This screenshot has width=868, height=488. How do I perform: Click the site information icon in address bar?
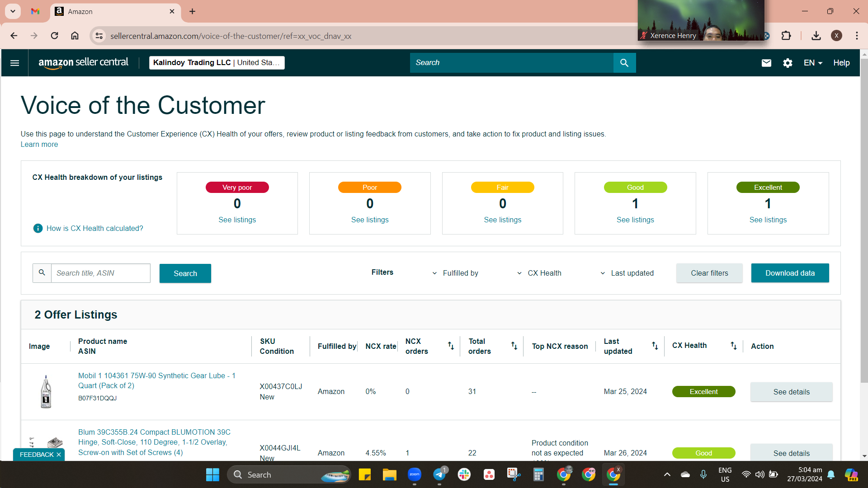point(99,36)
